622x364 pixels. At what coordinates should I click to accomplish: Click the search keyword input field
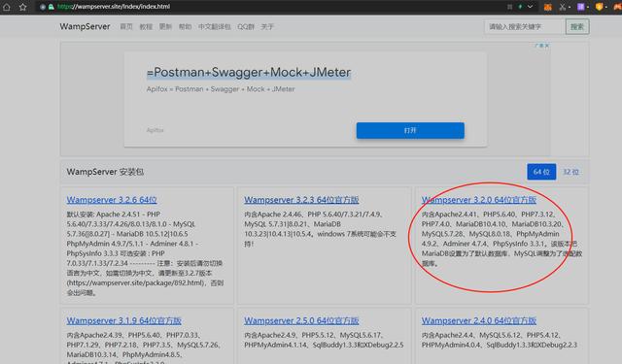click(x=525, y=26)
